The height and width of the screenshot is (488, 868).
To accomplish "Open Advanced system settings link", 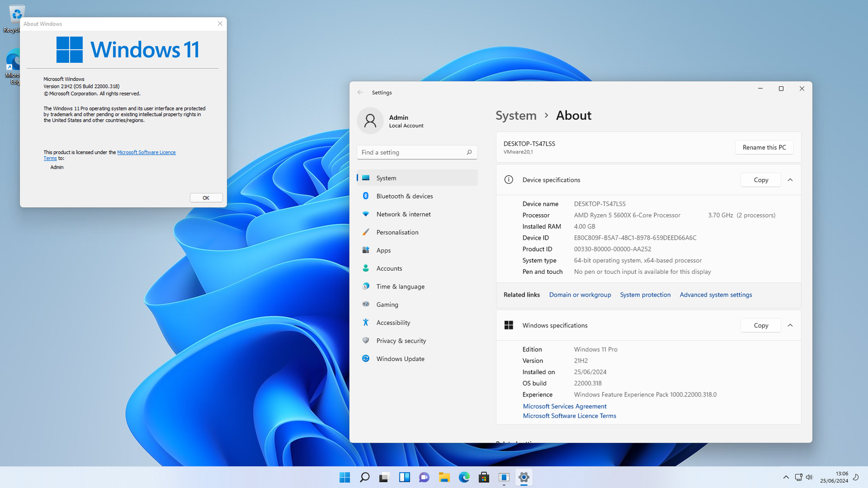I will pyautogui.click(x=716, y=295).
